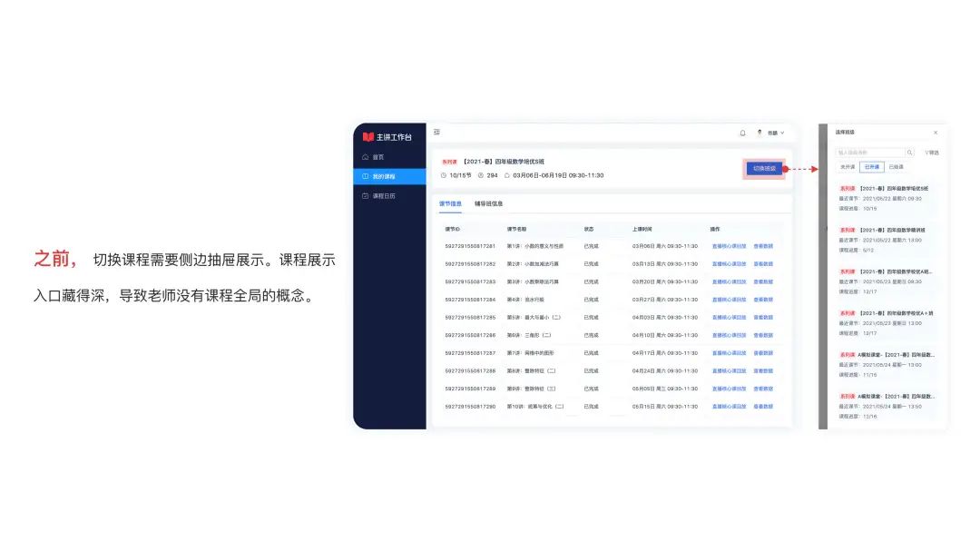Click the time cell 03月06日 周六 09:30-11:30

click(665, 246)
